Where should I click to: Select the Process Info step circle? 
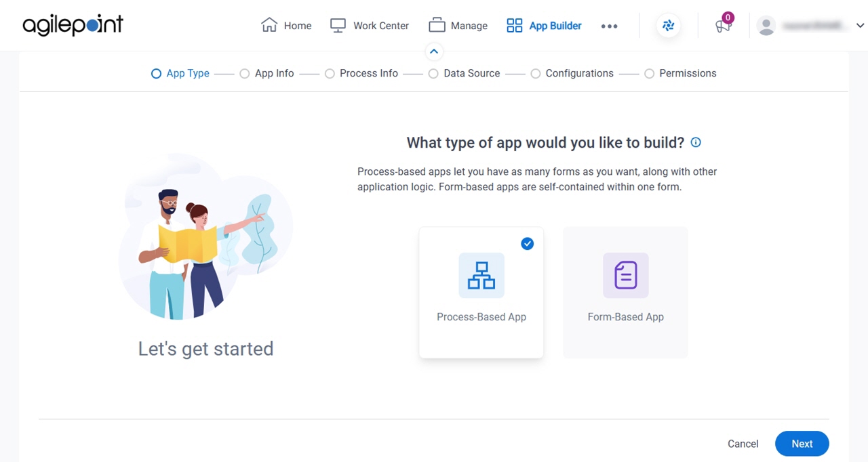[330, 73]
